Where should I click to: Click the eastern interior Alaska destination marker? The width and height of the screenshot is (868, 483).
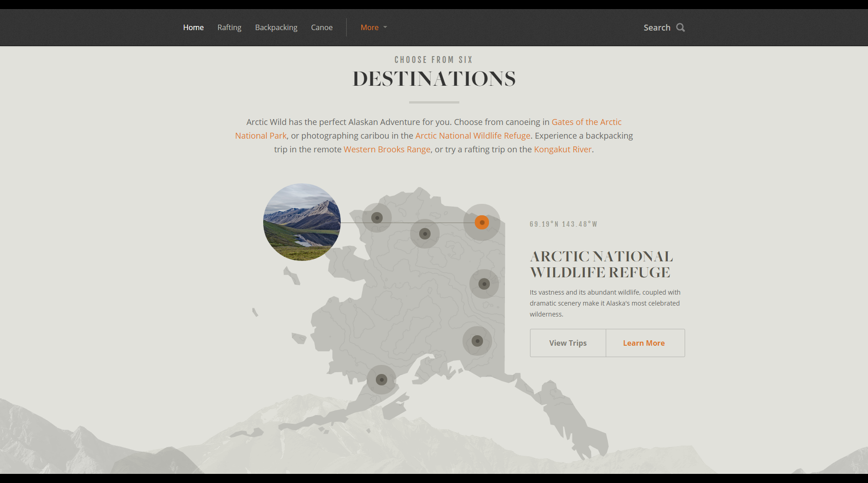point(484,283)
